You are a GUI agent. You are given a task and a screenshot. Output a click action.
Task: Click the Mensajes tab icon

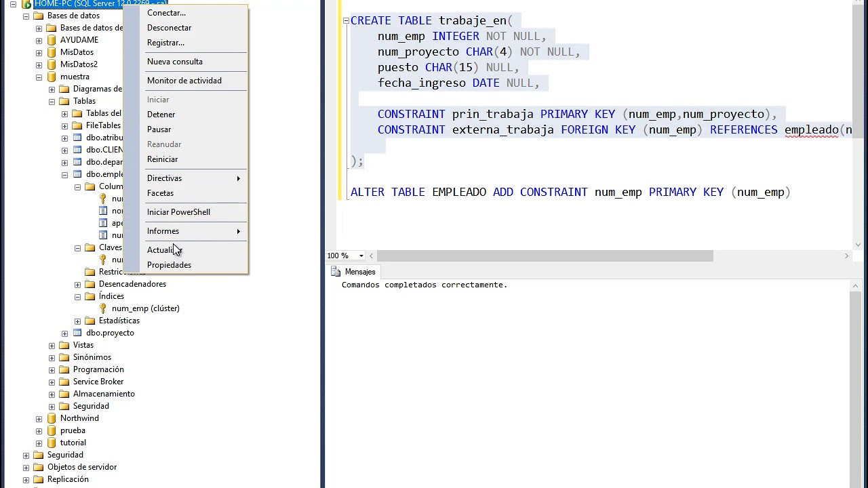[336, 272]
